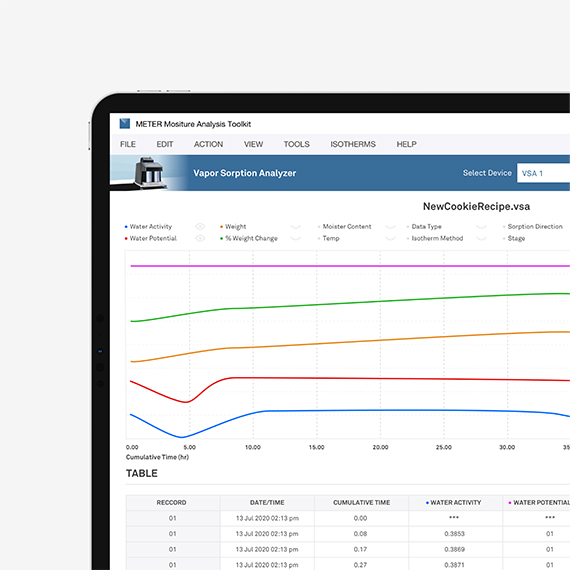
Task: Click the green curve on the chart
Action: [349, 302]
